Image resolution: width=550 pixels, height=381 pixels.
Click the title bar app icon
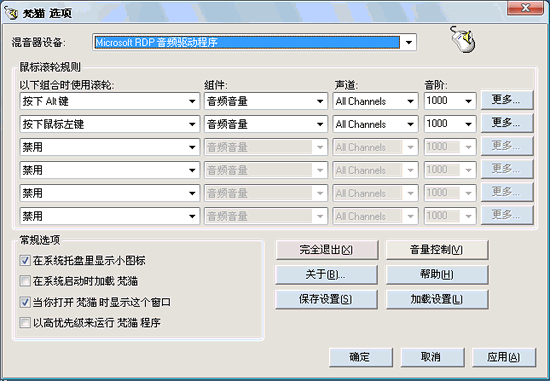tap(11, 13)
